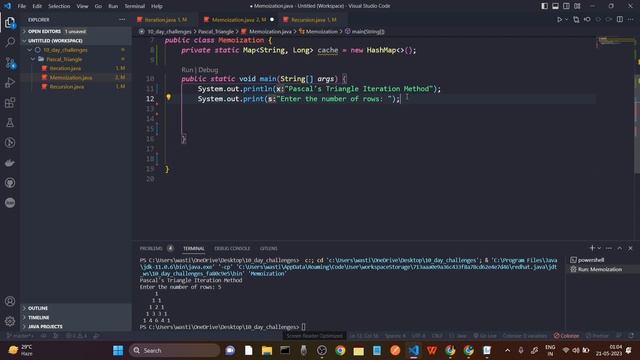This screenshot has height=360, width=640.
Task: Open the Docker whale view
Action: [10, 163]
